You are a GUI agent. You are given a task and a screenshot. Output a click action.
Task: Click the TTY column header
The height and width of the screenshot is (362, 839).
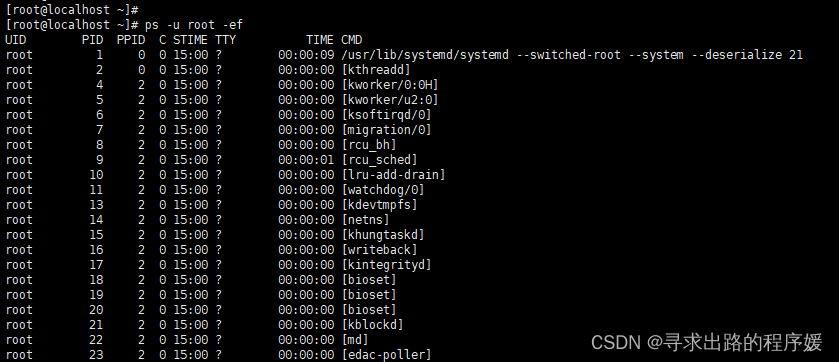(225, 40)
